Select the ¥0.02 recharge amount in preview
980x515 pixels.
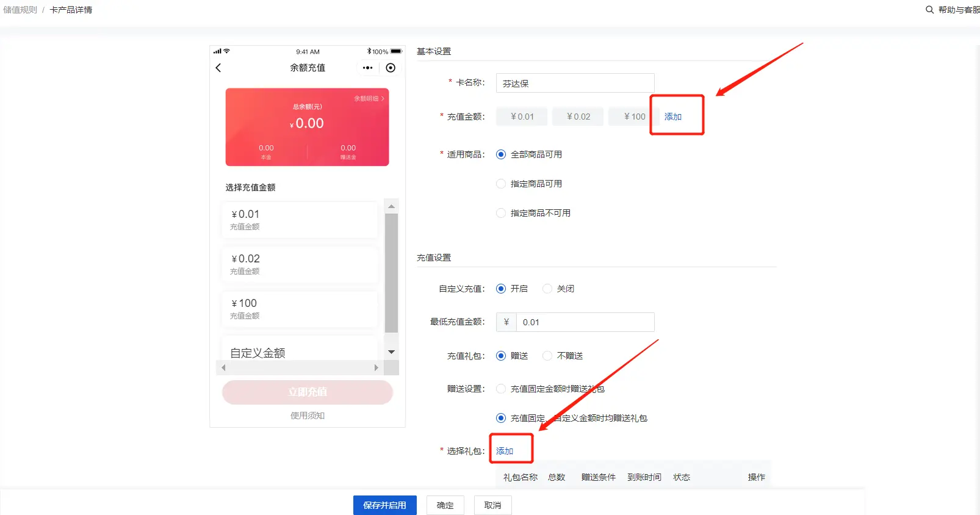(x=299, y=264)
